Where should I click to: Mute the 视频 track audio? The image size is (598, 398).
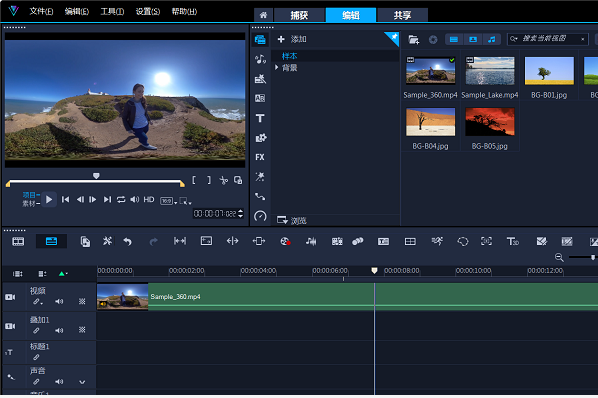[59, 302]
